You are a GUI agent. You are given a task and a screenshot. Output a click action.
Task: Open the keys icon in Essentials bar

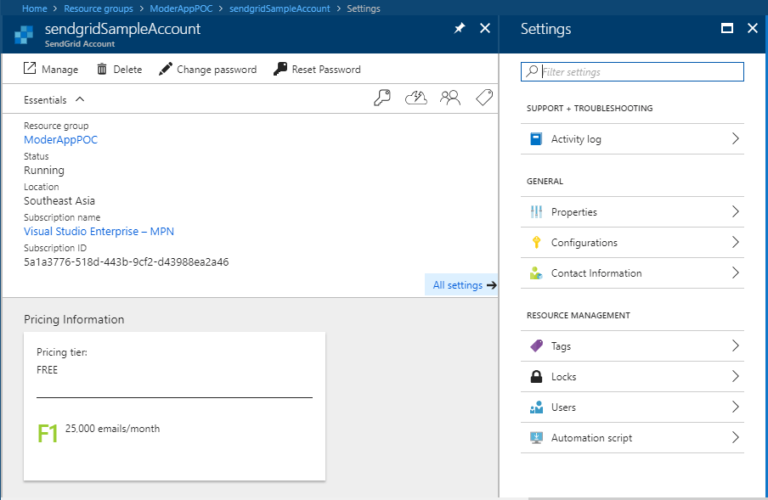click(x=382, y=98)
